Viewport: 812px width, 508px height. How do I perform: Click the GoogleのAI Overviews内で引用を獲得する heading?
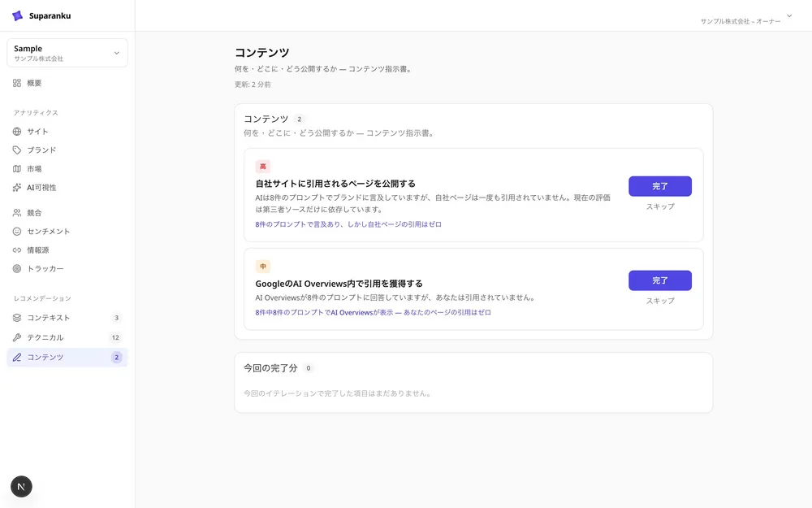click(339, 284)
